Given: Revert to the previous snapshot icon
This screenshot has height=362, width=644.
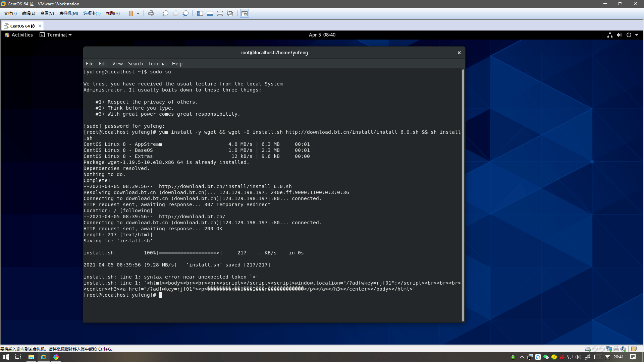Looking at the screenshot, I should [175, 13].
